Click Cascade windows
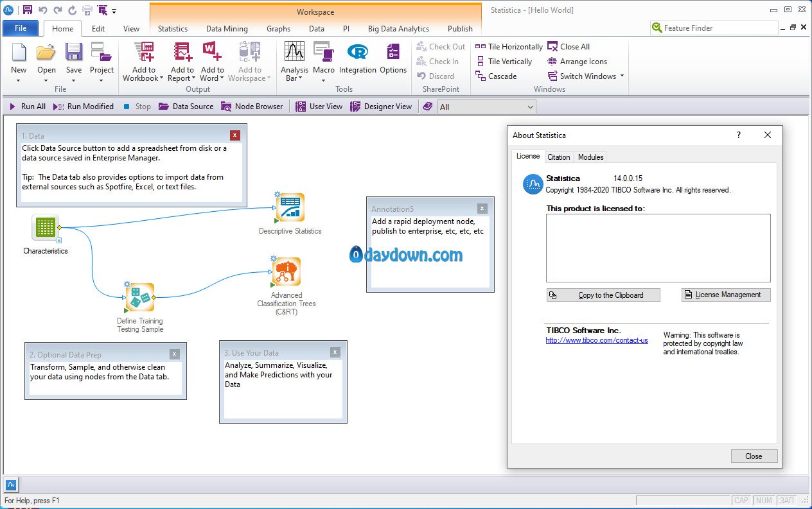 pos(496,76)
